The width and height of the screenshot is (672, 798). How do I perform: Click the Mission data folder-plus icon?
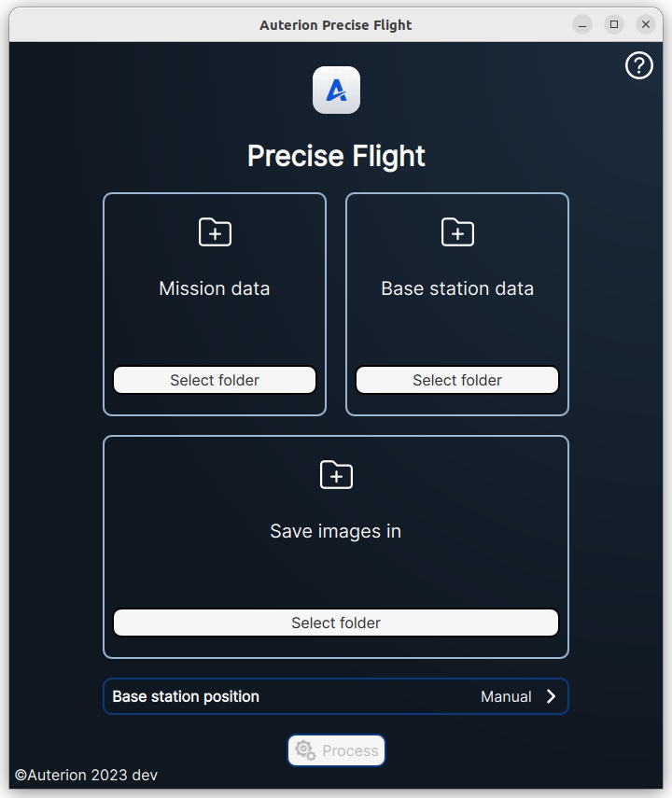[215, 232]
